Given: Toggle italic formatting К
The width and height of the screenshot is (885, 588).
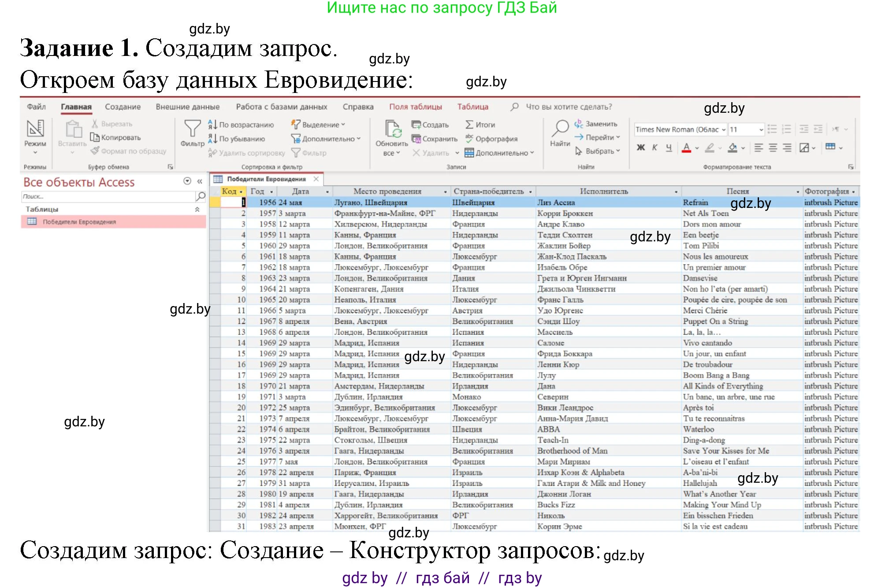Looking at the screenshot, I should tap(654, 148).
